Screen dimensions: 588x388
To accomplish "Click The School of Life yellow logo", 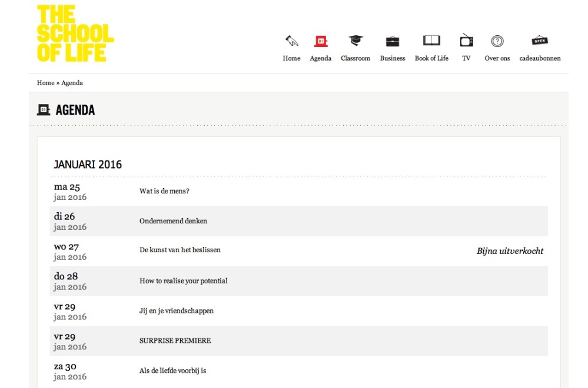I will pyautogui.click(x=75, y=33).
